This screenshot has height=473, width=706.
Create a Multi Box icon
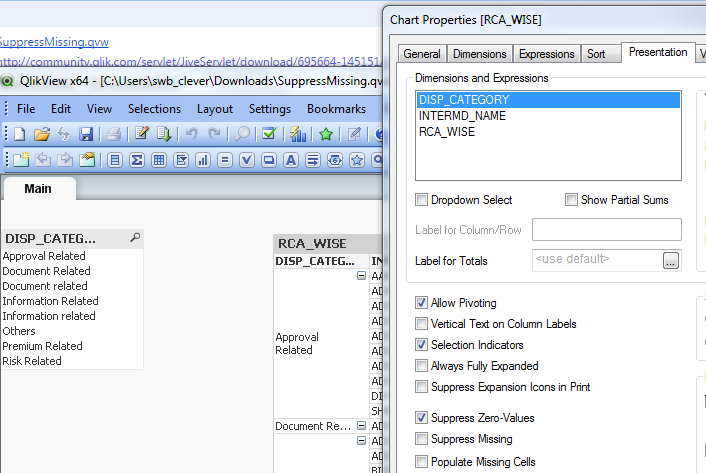(x=181, y=160)
